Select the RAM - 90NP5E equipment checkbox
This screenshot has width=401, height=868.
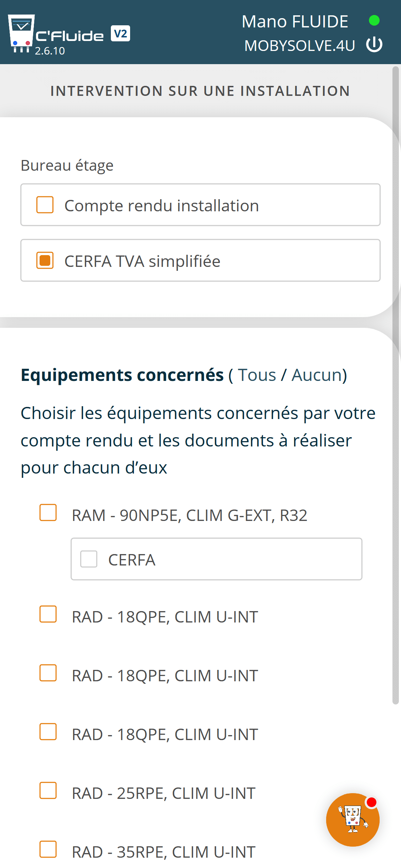coord(48,512)
